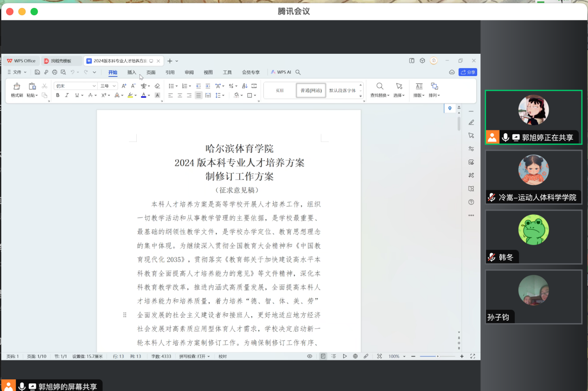Image resolution: width=588 pixels, height=391 pixels.
Task: Click the Cut scissors icon
Action: pos(45,86)
